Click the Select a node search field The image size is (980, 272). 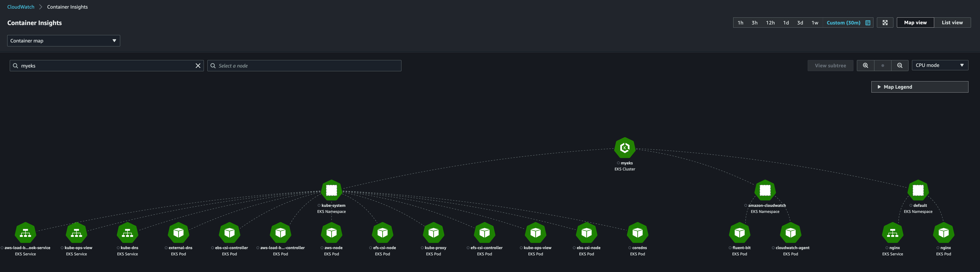(304, 66)
